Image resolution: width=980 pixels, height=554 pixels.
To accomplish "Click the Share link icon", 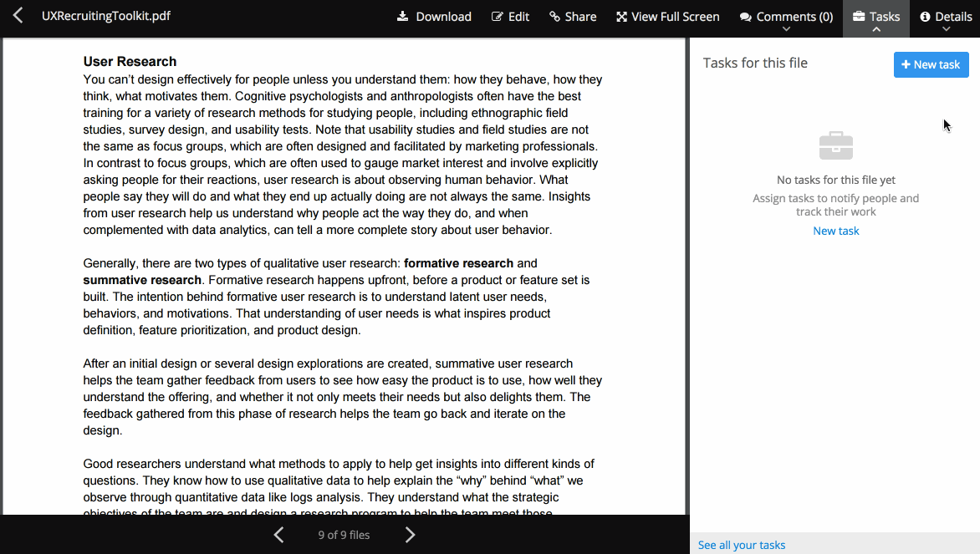I will (x=554, y=17).
